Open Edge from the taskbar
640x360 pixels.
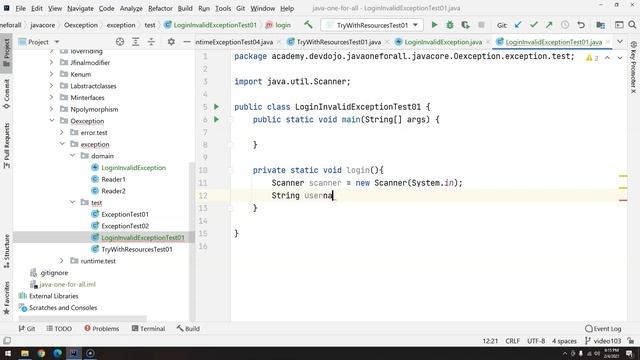(x=58, y=353)
